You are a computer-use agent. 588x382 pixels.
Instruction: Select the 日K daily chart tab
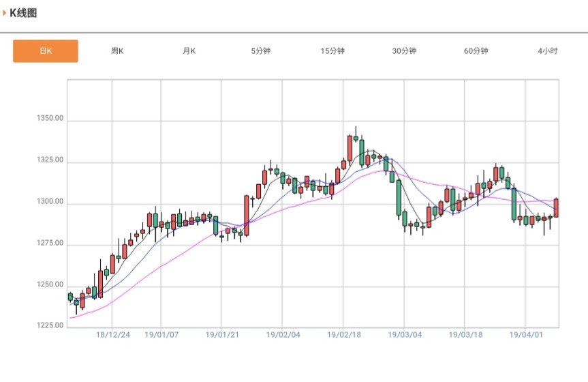point(46,51)
